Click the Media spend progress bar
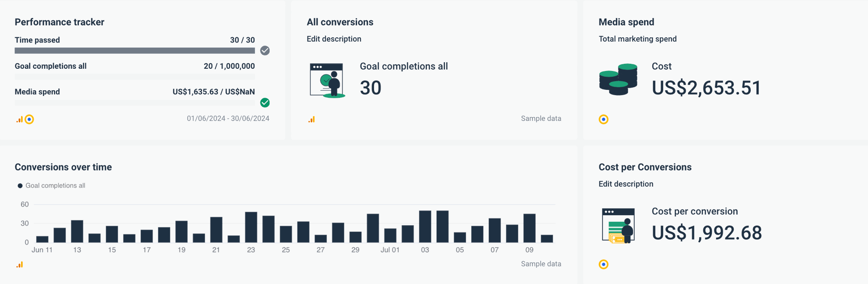This screenshot has width=868, height=284. point(135,102)
